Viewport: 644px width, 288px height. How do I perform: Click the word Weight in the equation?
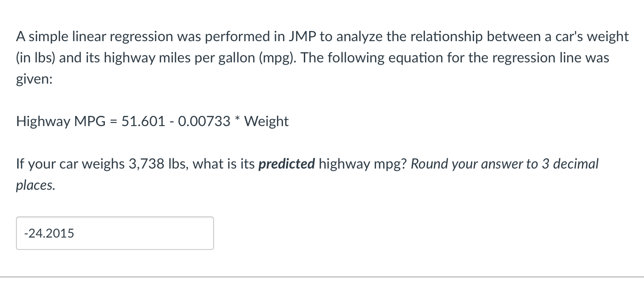point(266,121)
